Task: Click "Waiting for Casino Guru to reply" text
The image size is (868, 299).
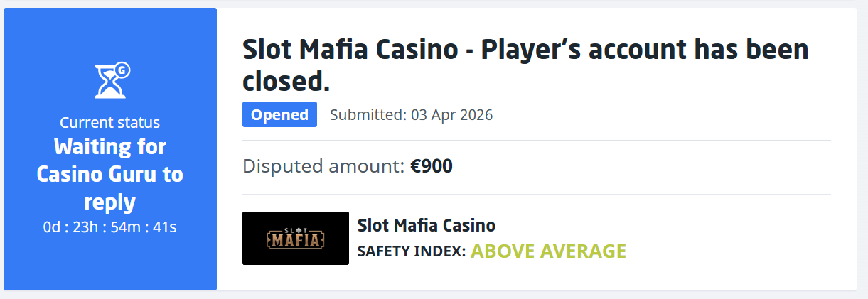Action: (110, 174)
